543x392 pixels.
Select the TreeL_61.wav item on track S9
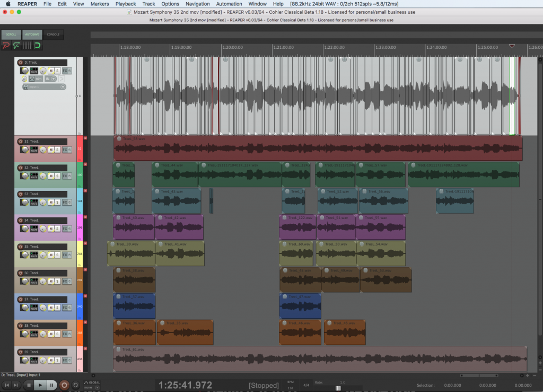[x=320, y=359]
